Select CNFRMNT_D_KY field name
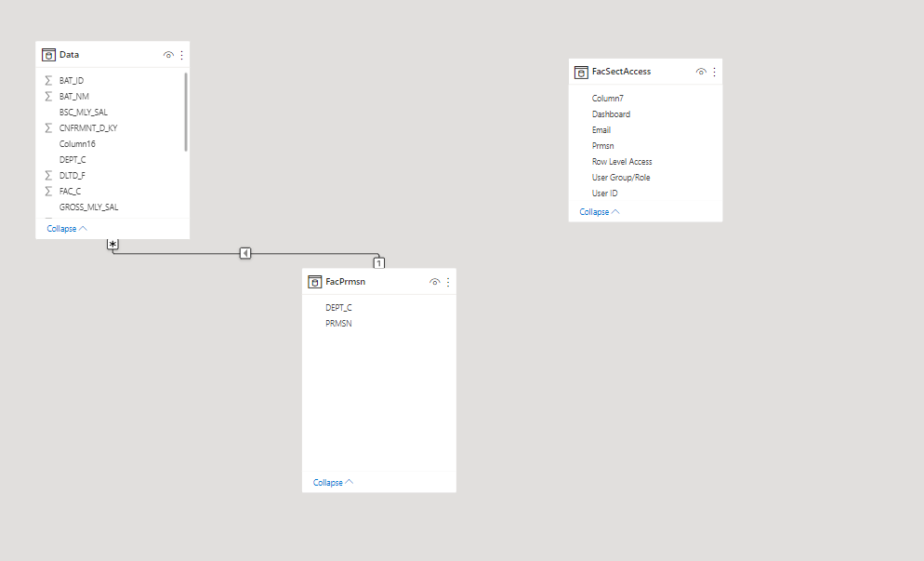 coord(88,128)
